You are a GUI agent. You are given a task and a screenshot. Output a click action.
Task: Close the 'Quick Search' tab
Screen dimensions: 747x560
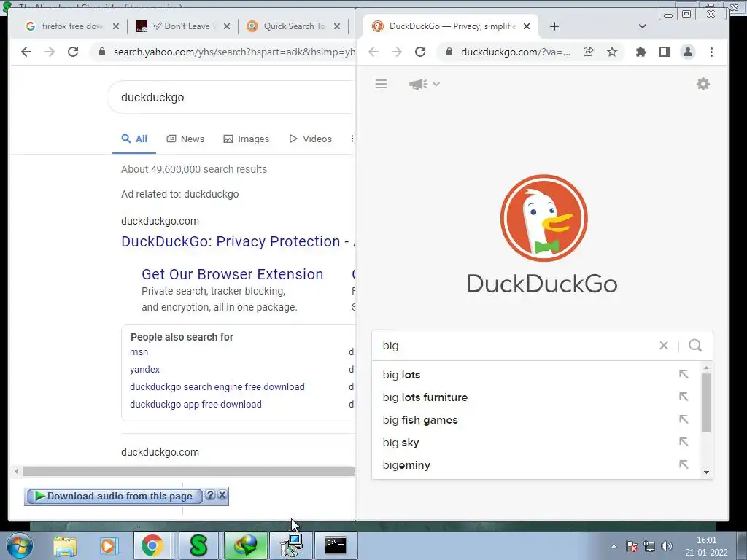click(x=337, y=26)
